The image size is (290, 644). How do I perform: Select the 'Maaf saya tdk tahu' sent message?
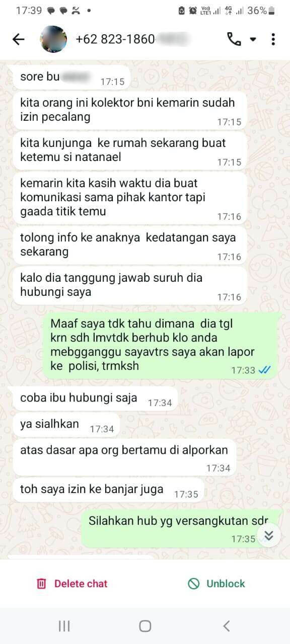pyautogui.click(x=161, y=345)
